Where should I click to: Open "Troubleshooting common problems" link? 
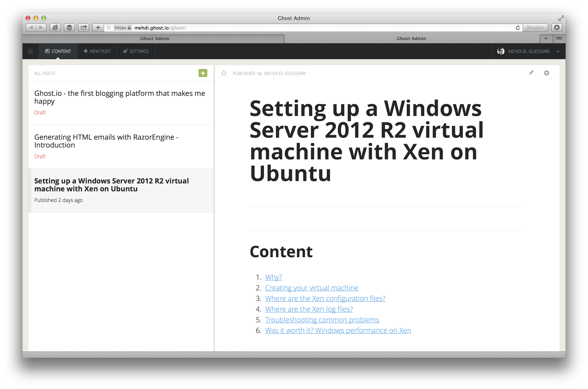[322, 320]
